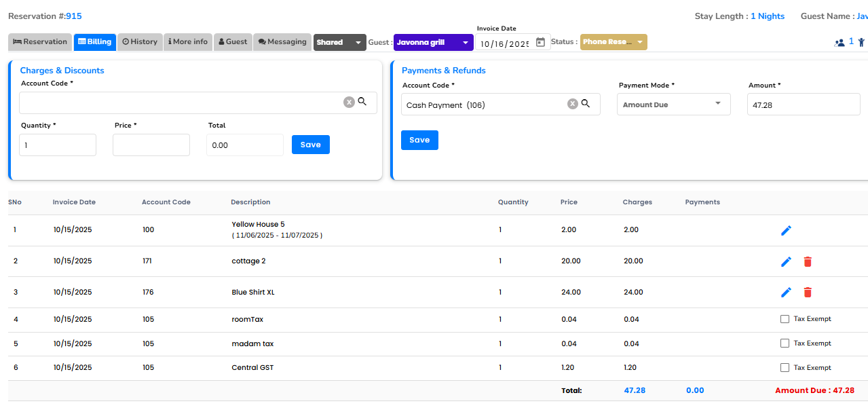Open the Messaging tab
This screenshot has width=868, height=410.
tap(282, 42)
